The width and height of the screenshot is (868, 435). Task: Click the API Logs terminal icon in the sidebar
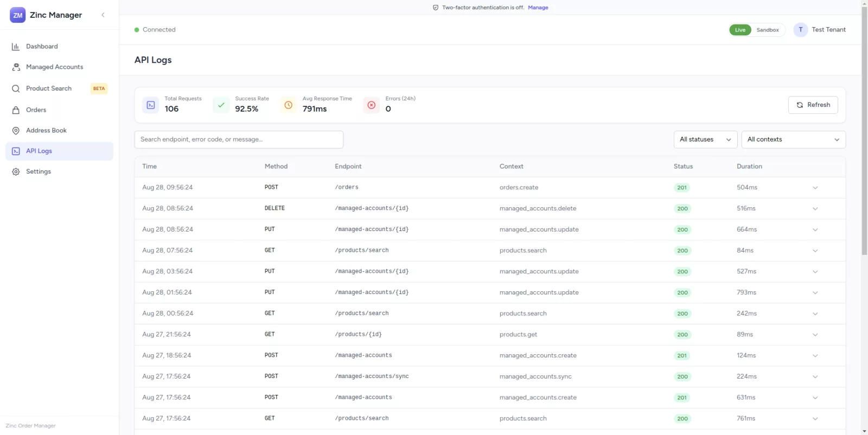[x=16, y=151]
